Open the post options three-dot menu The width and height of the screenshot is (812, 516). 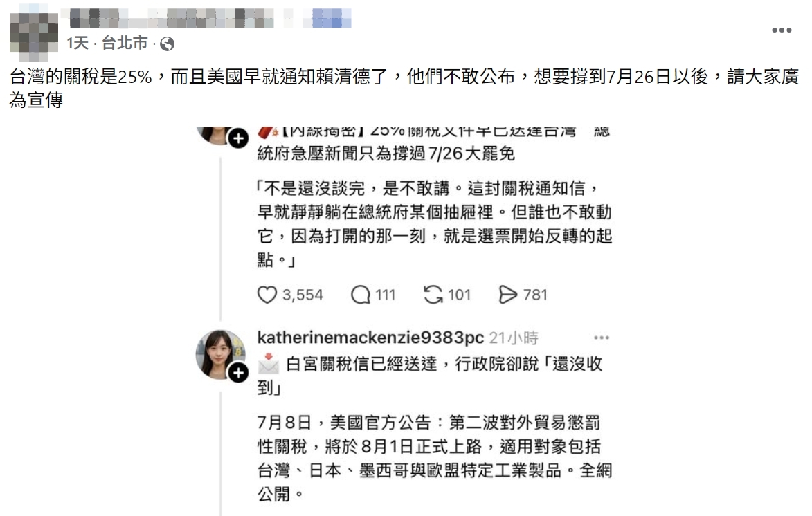[x=782, y=30]
